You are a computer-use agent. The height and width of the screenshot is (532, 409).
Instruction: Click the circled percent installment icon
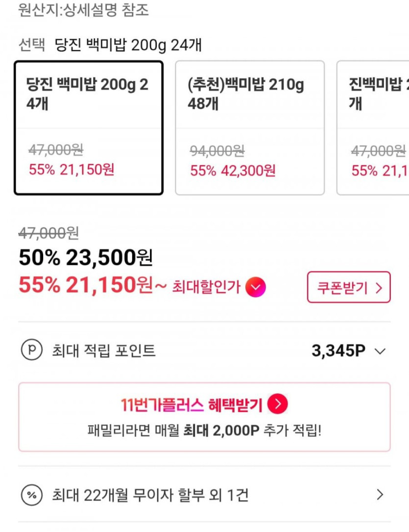click(32, 495)
